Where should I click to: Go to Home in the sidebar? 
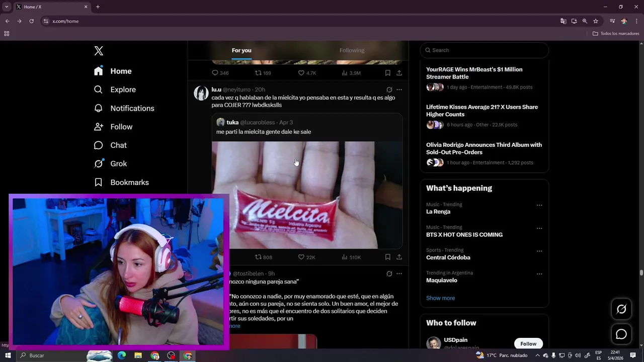(113, 71)
